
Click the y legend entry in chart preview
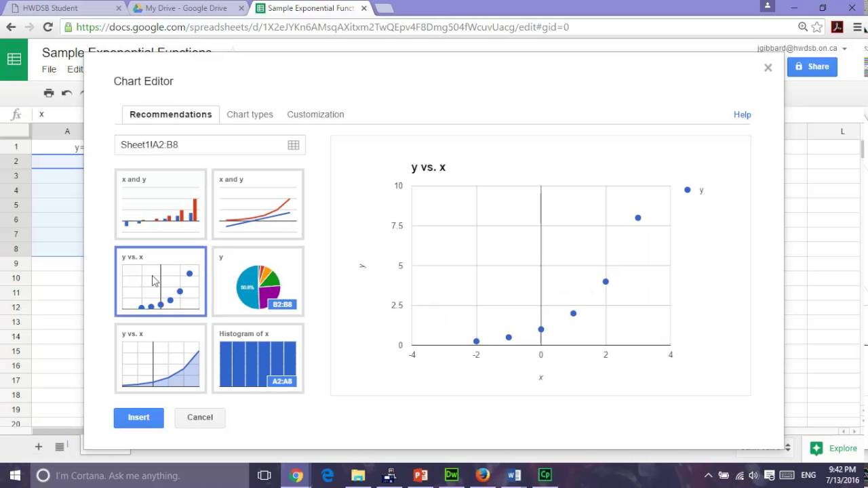pyautogui.click(x=694, y=190)
